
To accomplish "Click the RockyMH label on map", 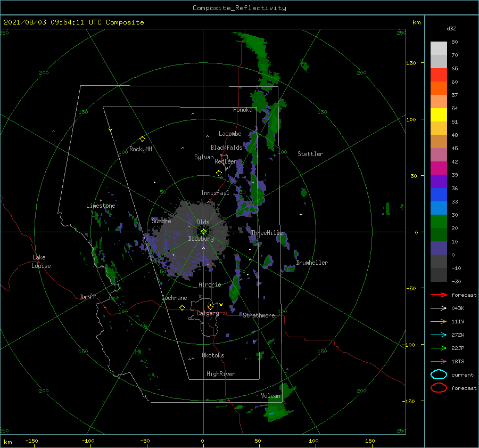I will coord(141,149).
